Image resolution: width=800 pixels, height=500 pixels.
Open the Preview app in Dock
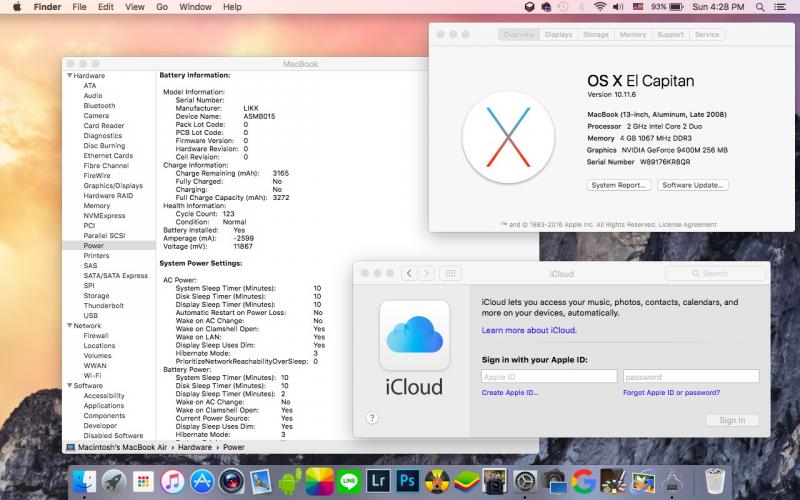[x=261, y=481]
